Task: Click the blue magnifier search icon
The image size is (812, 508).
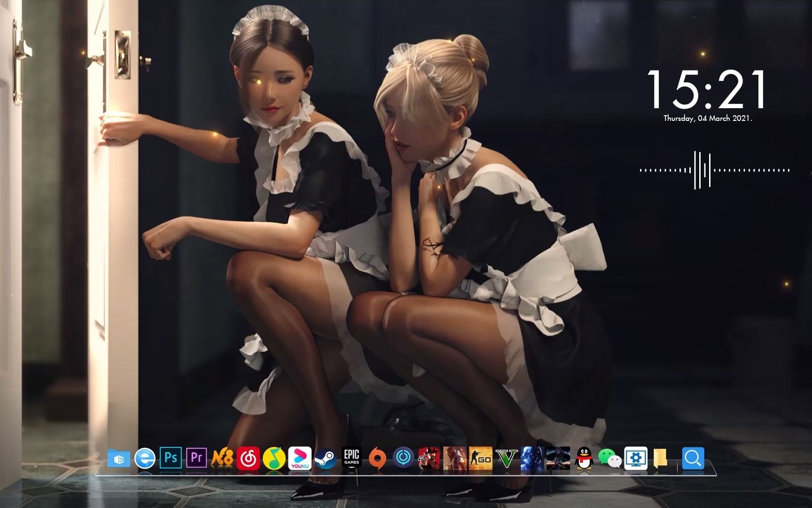Action: click(693, 458)
